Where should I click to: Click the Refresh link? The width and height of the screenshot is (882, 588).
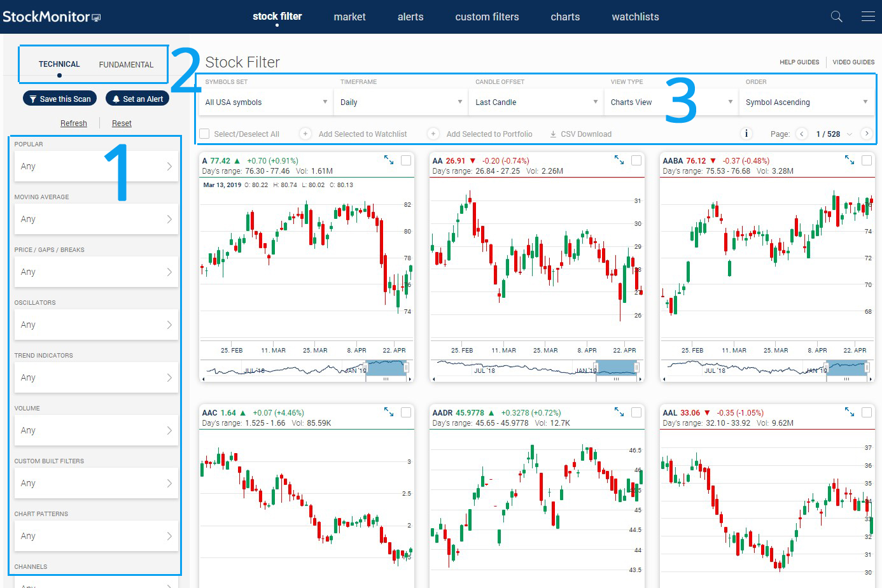click(x=74, y=123)
